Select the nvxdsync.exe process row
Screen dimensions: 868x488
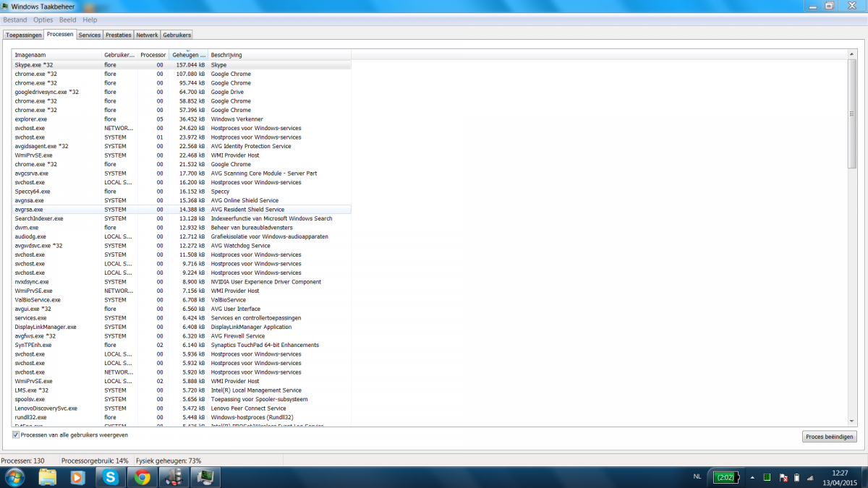182,282
